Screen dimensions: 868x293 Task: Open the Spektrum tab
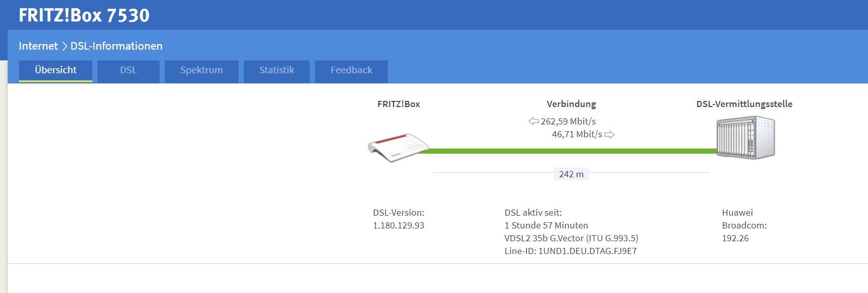[202, 71]
